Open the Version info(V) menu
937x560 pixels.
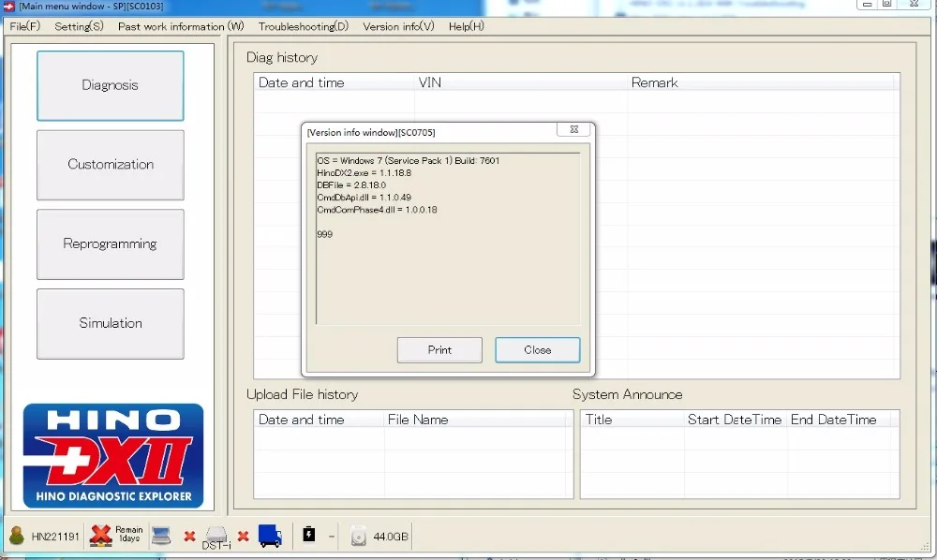[x=398, y=26]
